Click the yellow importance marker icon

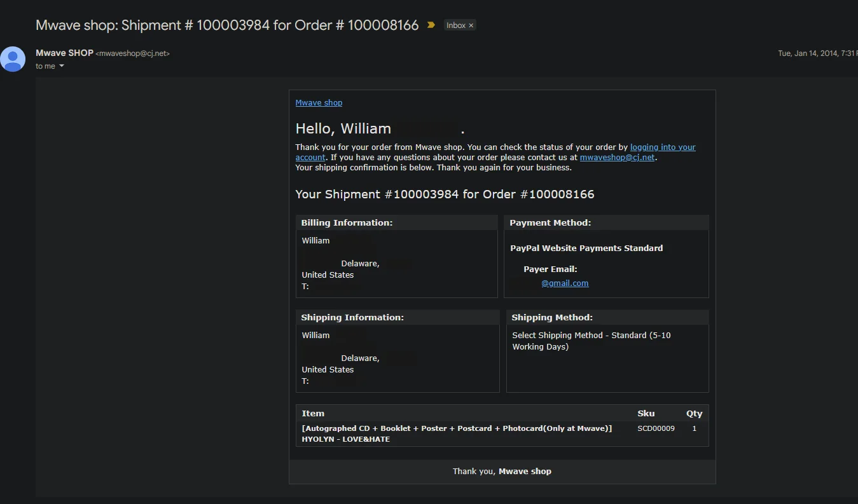[x=431, y=25]
